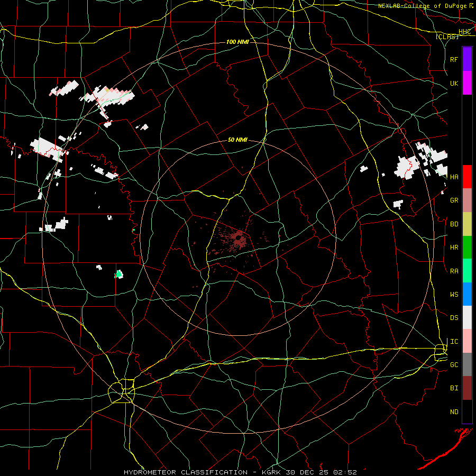Choose the IC pink legend swatch

467,341
